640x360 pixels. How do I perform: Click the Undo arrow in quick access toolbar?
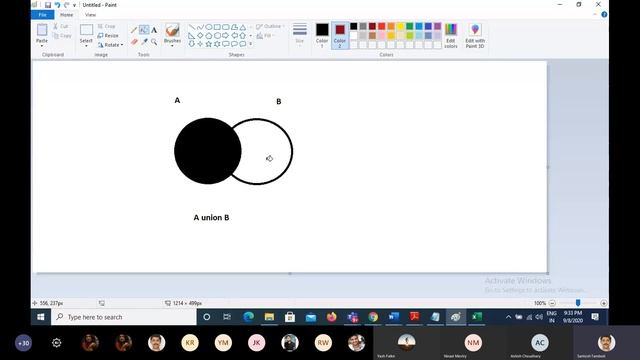click(x=57, y=5)
